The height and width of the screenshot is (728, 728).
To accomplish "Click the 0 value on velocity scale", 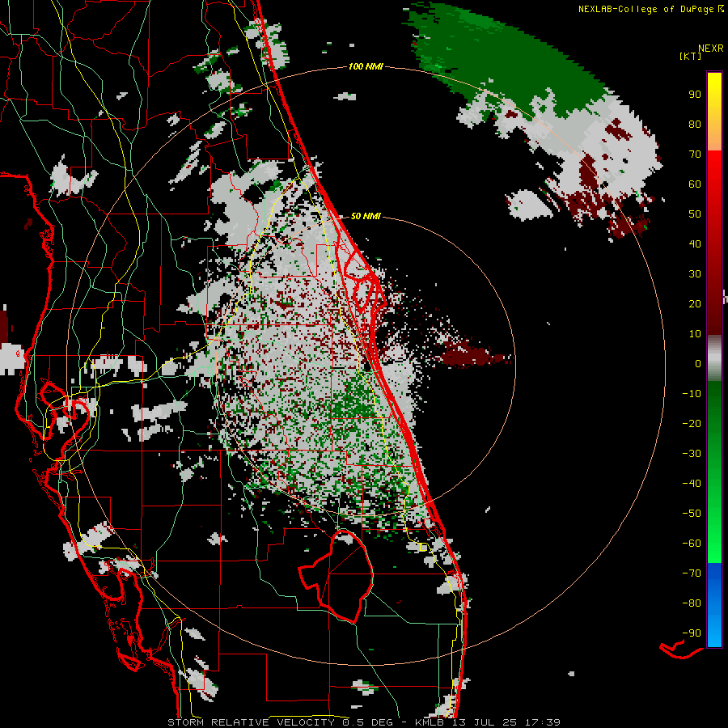I will click(698, 364).
